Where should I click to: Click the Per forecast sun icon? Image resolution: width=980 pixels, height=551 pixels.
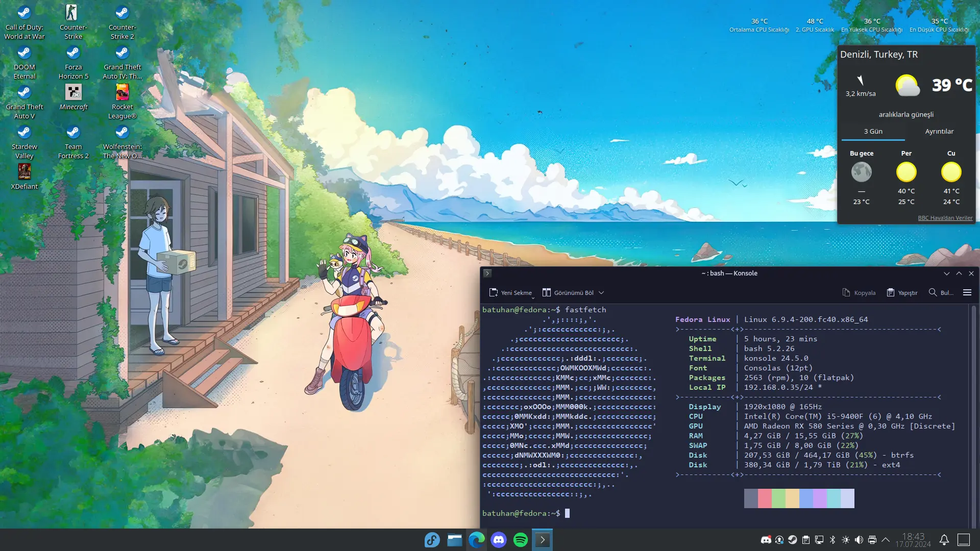(906, 172)
